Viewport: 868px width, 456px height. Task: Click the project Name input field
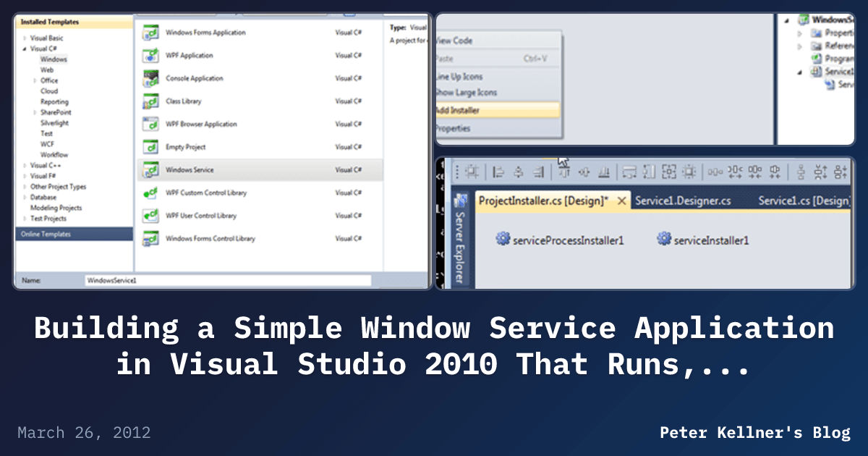[228, 280]
